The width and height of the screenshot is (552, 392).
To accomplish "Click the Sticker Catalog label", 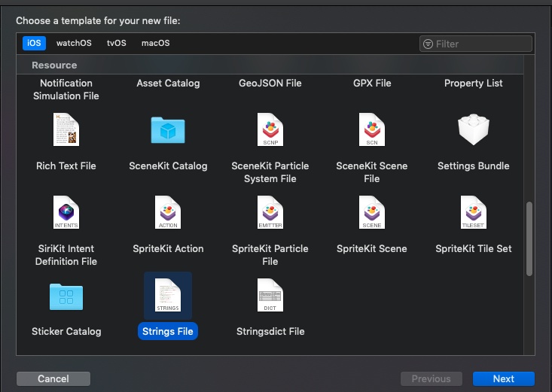I will coord(66,332).
